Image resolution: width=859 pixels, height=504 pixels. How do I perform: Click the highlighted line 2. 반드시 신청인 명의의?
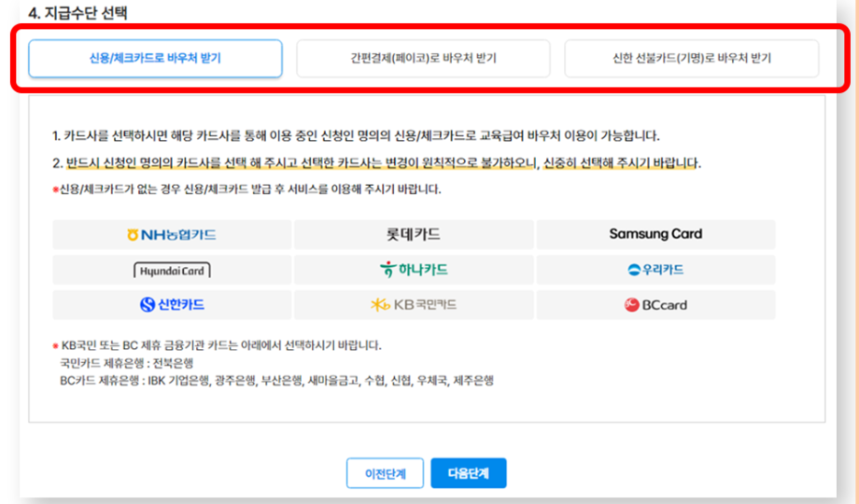tap(377, 162)
